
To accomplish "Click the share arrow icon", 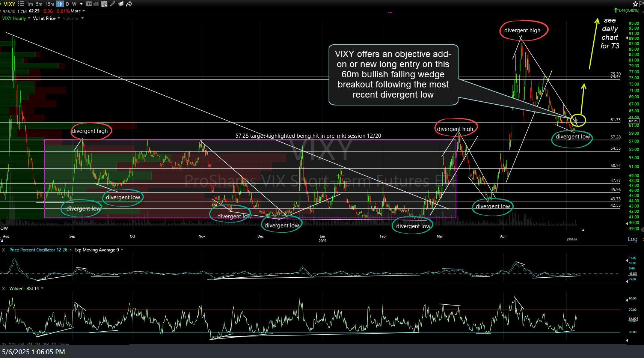I will click(x=129, y=4).
